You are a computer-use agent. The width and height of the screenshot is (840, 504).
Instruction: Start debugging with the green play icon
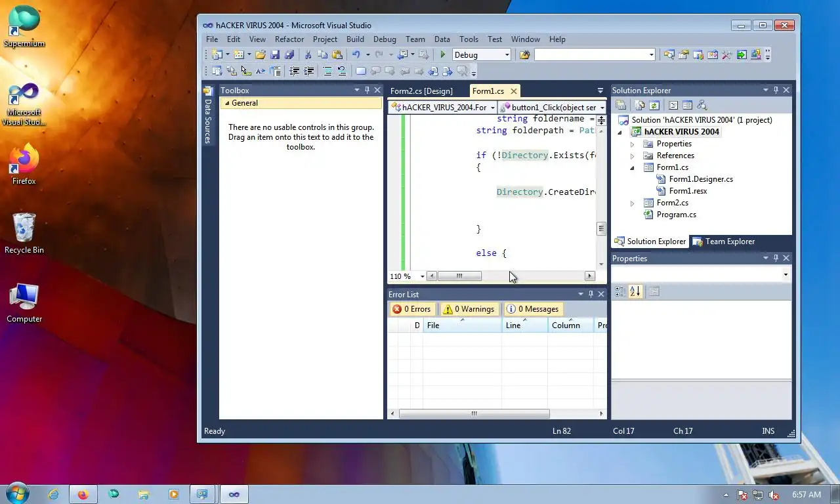(442, 55)
